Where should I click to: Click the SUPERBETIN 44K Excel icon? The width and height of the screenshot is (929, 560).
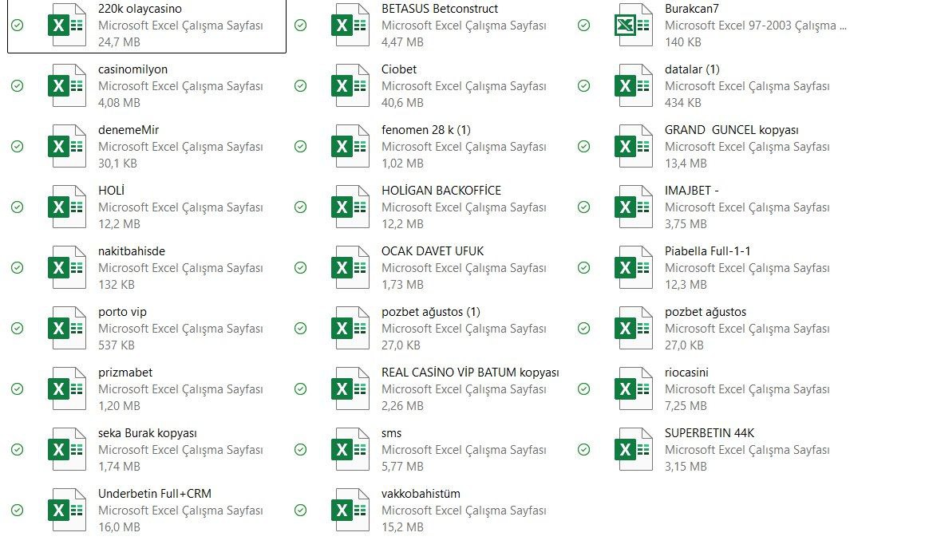634,450
